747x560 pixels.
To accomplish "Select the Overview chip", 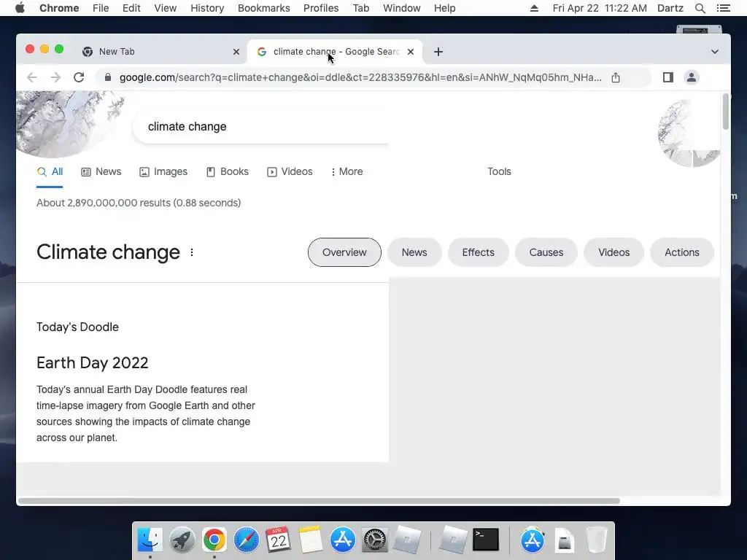I will pyautogui.click(x=344, y=252).
